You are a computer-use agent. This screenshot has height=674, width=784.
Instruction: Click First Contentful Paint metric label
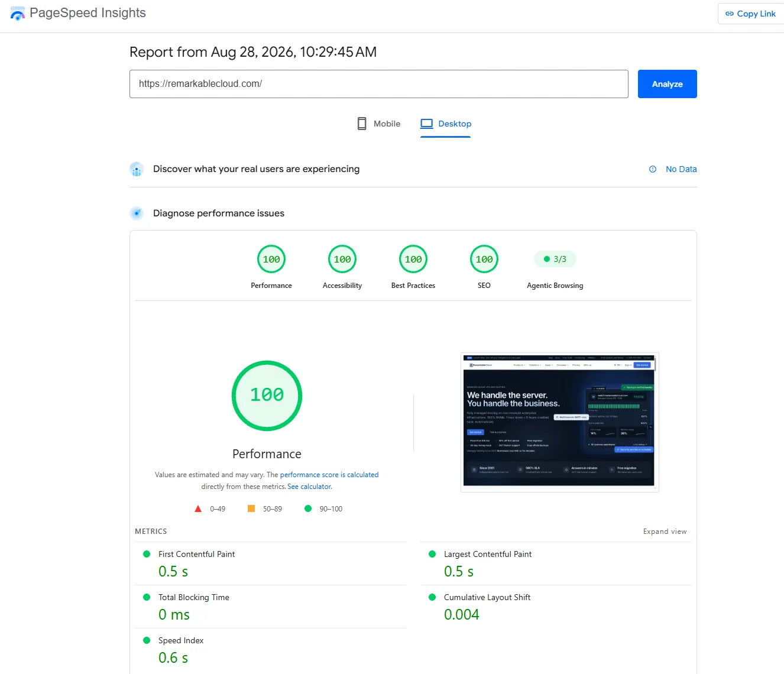coord(197,554)
